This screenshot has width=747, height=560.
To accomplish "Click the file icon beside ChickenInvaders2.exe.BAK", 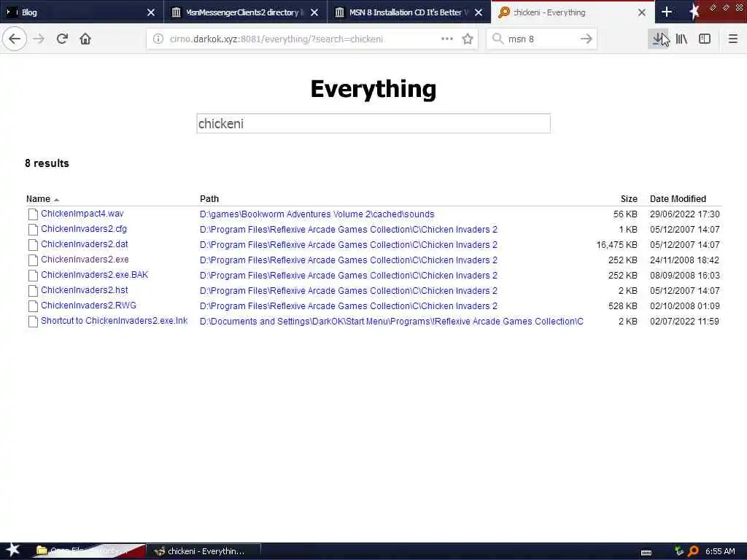I will click(x=33, y=275).
